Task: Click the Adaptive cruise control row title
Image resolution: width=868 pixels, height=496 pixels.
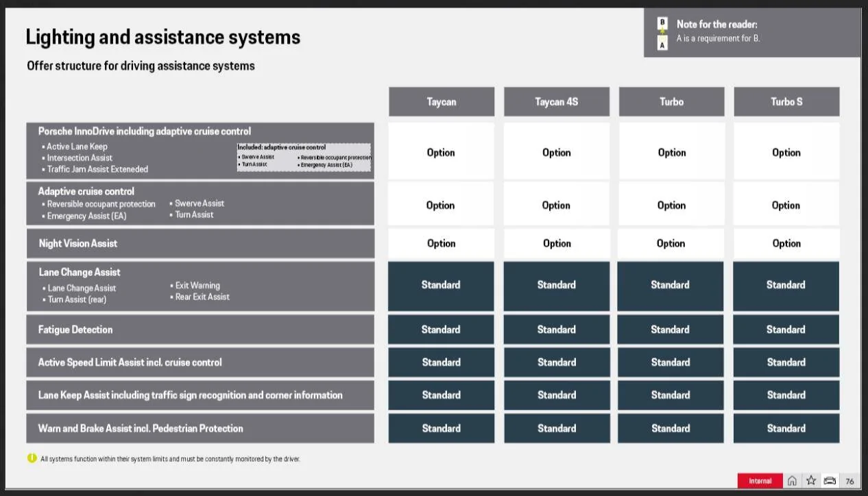Action: (x=86, y=191)
